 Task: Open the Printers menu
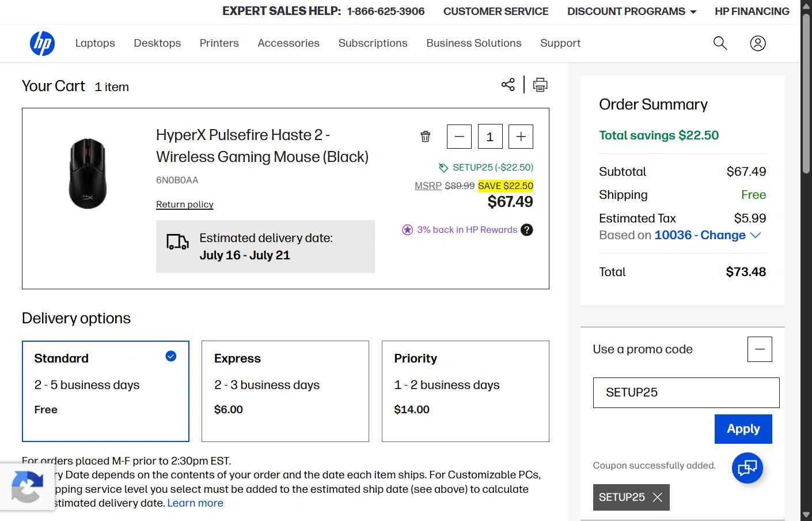click(x=219, y=43)
